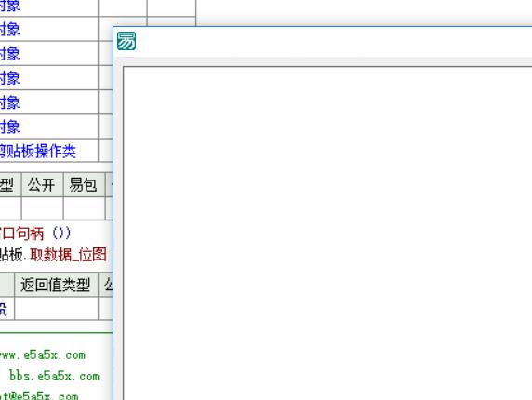Click the 易 application icon in the window title bar
The image size is (532, 400).
tap(126, 41)
